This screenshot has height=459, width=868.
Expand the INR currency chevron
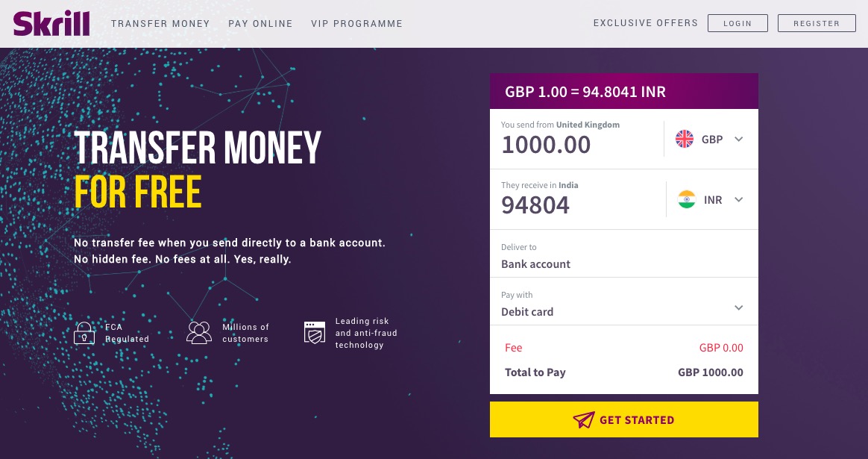(738, 199)
